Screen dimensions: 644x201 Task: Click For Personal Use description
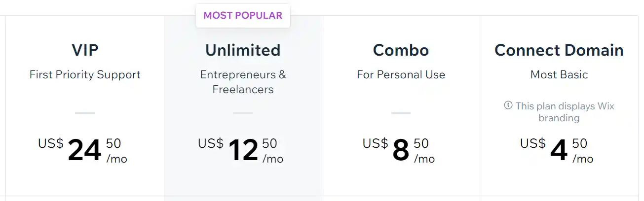coord(401,74)
